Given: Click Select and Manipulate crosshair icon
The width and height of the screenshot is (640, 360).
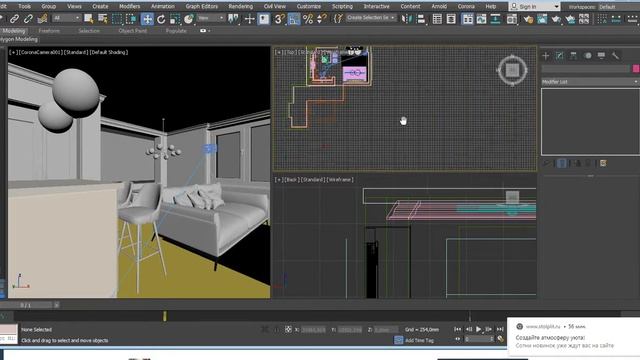Looking at the screenshot, I should (x=249, y=19).
